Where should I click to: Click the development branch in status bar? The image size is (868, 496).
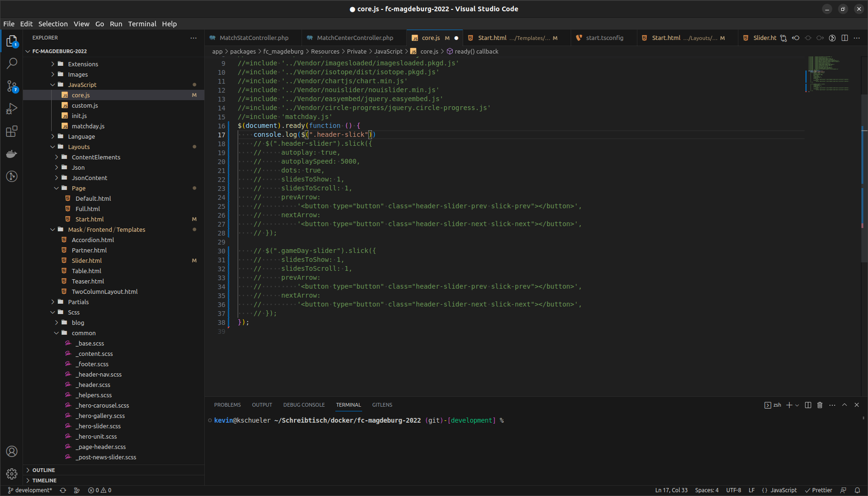pos(30,490)
